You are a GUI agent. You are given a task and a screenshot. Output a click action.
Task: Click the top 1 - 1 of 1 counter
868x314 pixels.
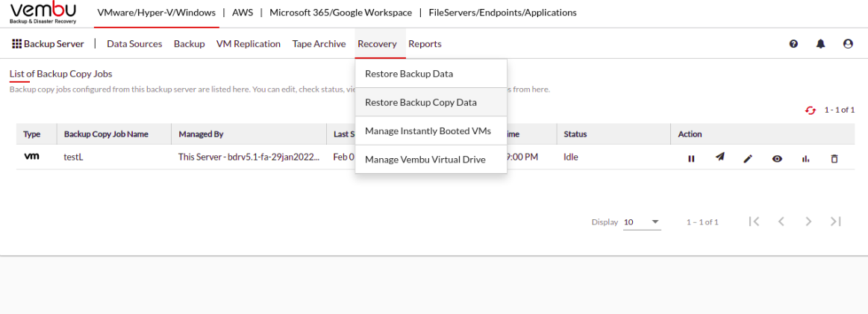(x=839, y=110)
